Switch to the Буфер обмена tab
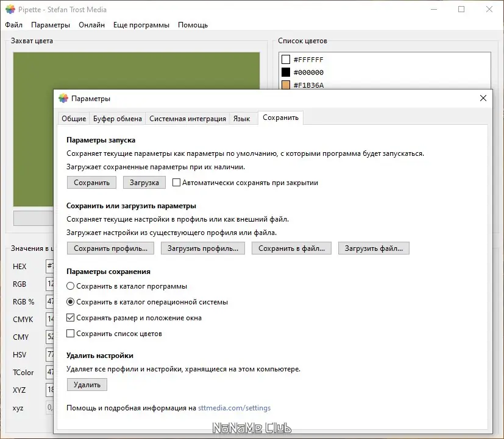This screenshot has height=439, width=504. [x=118, y=119]
